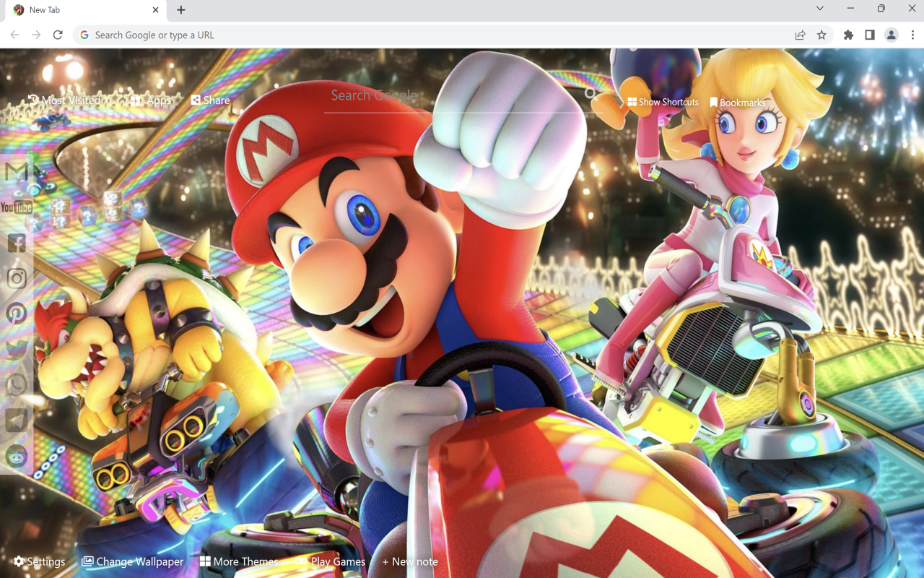Click the Most Visited menu
The image size is (924, 578).
pos(64,100)
